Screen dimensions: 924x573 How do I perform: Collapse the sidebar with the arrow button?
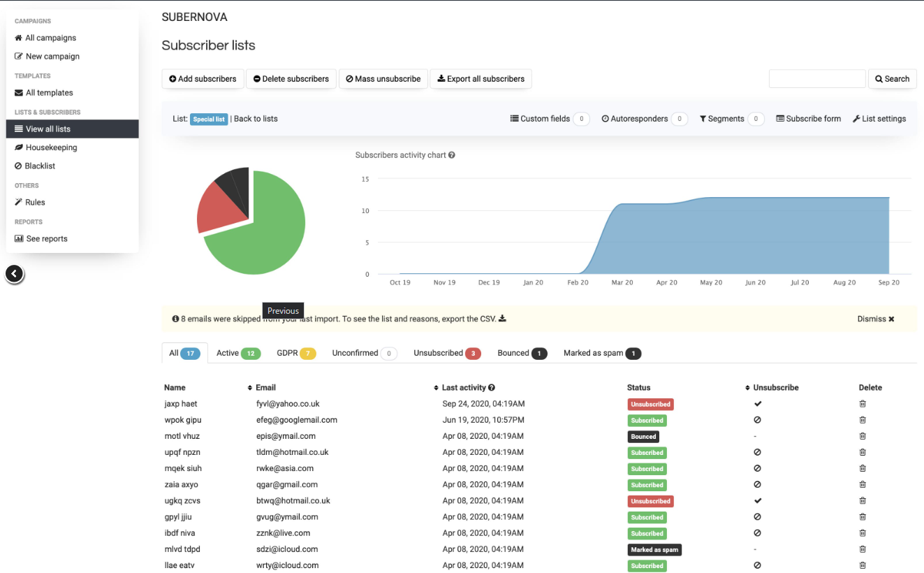point(15,275)
